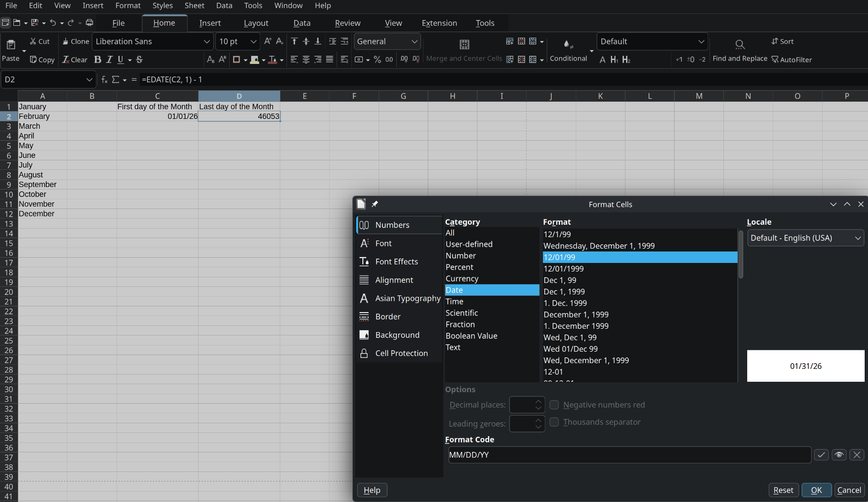Open the Function Wizard icon

tap(105, 80)
